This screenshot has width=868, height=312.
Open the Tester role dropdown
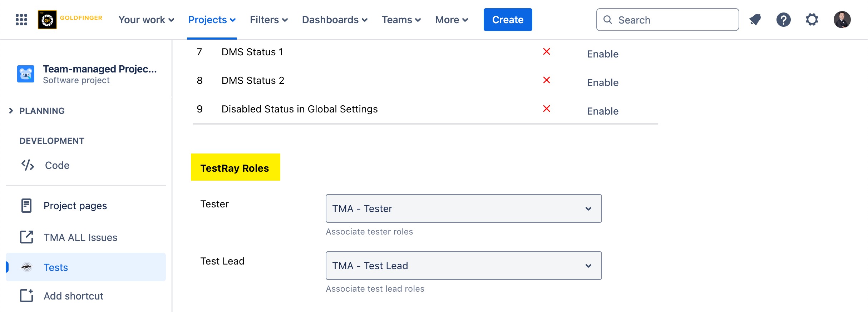tap(463, 208)
